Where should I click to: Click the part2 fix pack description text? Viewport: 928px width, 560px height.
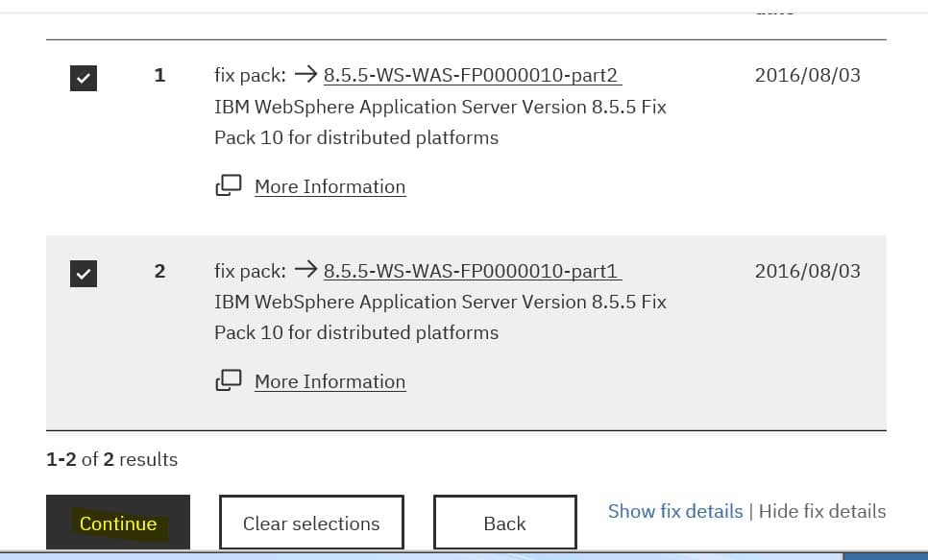pos(440,122)
